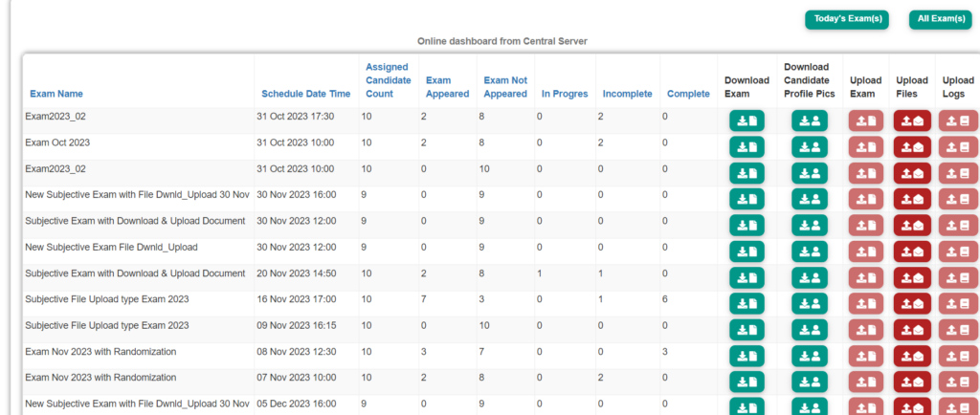The height and width of the screenshot is (415, 980).
Task: Upload logs for 20 Nov 2023 14:50 exam
Action: click(957, 277)
